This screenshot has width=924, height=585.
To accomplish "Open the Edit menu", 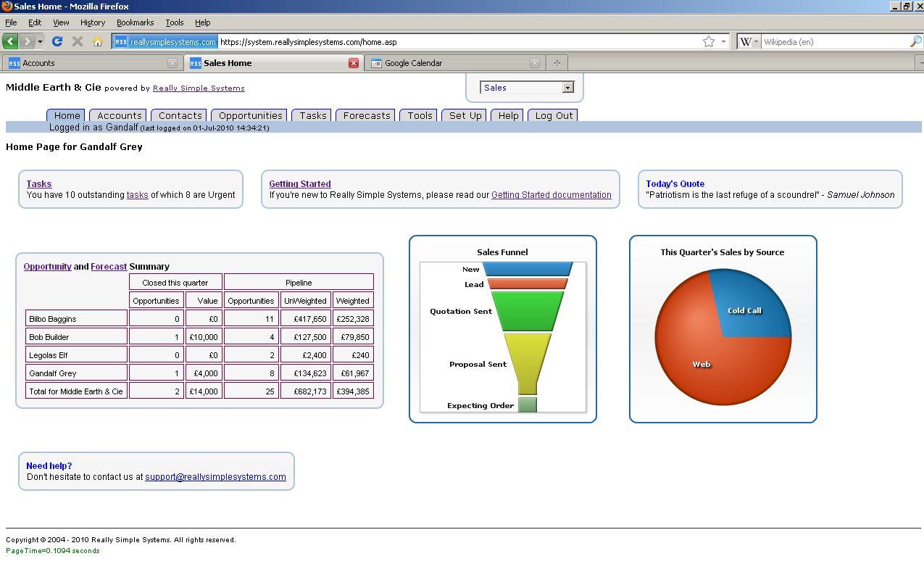I will coord(35,22).
